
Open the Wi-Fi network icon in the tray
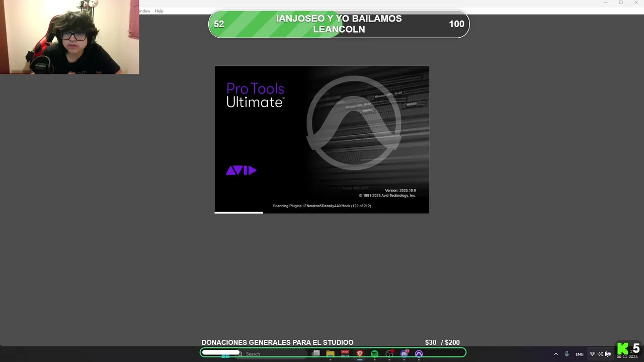point(592,354)
